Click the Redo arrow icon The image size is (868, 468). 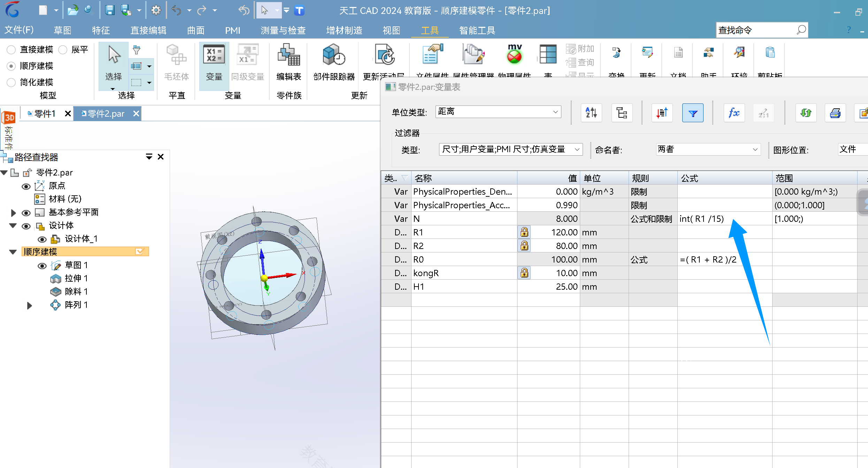201,10
